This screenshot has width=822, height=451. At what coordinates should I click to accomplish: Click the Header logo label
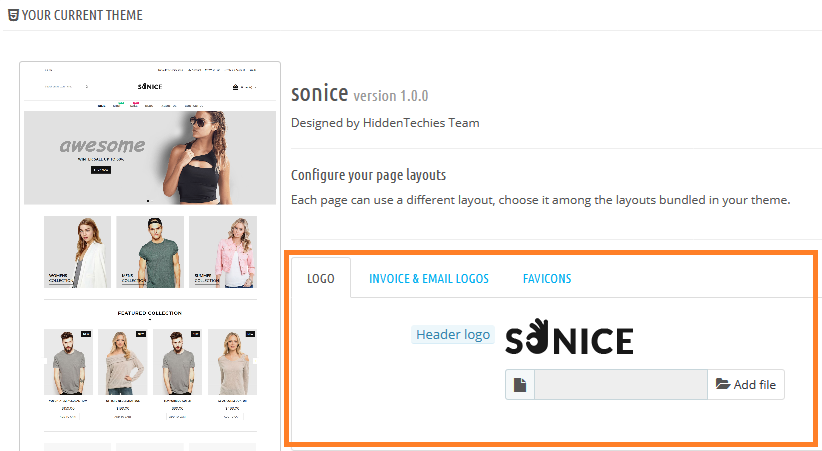pyautogui.click(x=453, y=334)
